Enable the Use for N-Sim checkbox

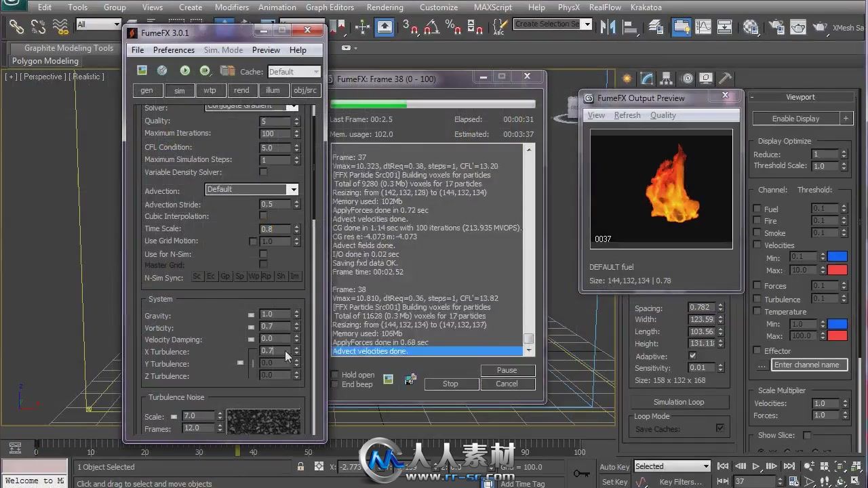click(x=263, y=254)
